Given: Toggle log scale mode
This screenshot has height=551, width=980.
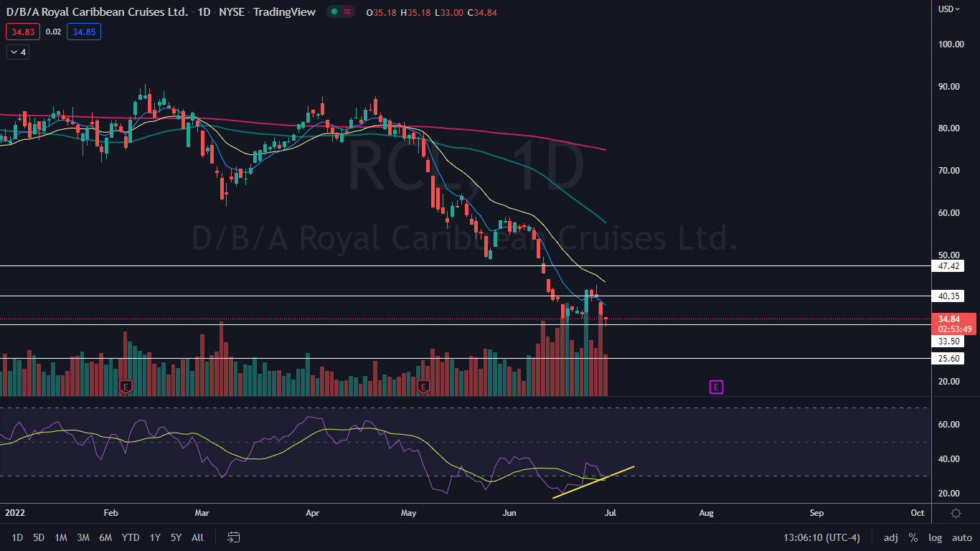Looking at the screenshot, I should coord(935,537).
